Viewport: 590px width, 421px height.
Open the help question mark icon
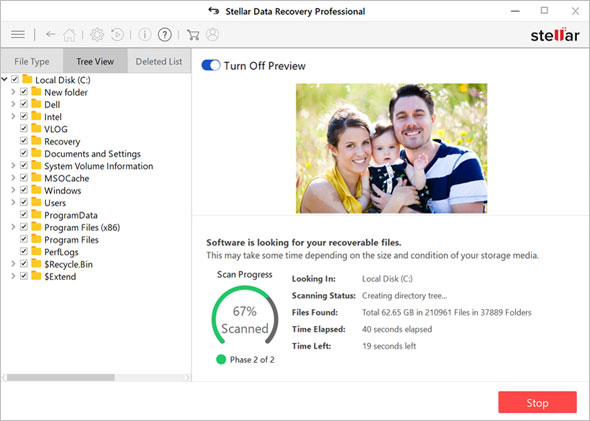(165, 35)
